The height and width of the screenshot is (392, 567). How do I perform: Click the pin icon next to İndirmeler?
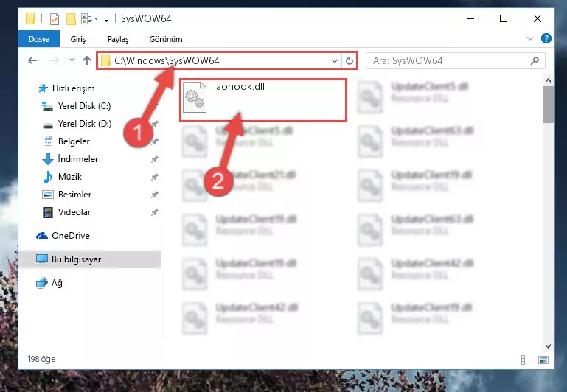154,159
